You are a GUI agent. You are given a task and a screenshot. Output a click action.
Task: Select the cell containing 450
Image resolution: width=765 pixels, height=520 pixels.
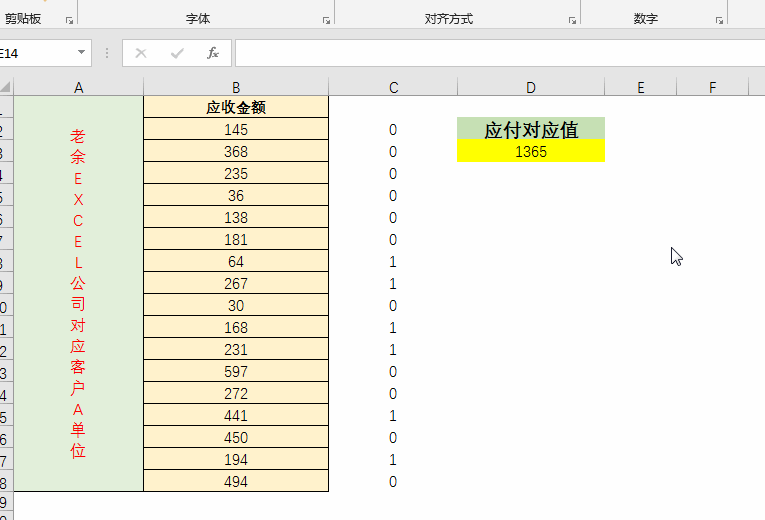[236, 437]
